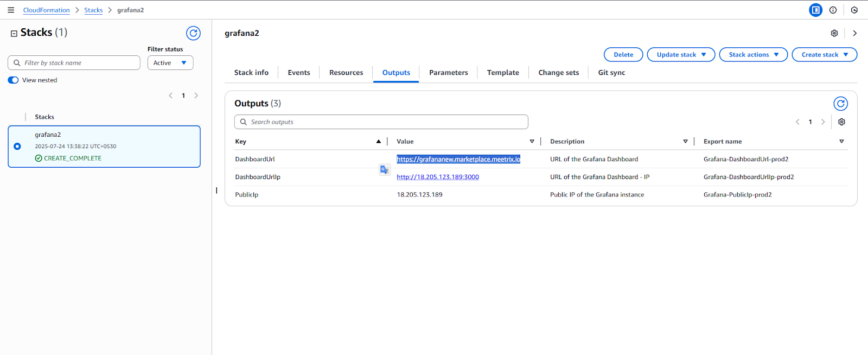868x355 pixels.
Task: Open the Git sync tab
Action: click(x=611, y=73)
